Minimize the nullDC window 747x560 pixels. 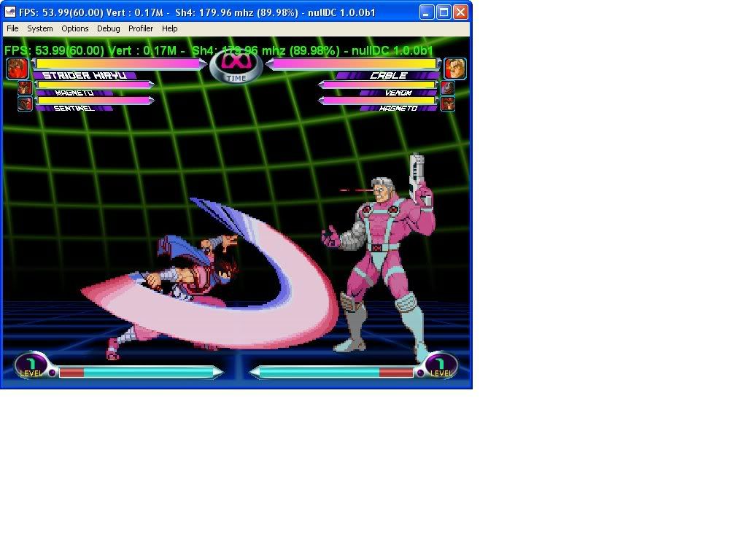point(426,12)
